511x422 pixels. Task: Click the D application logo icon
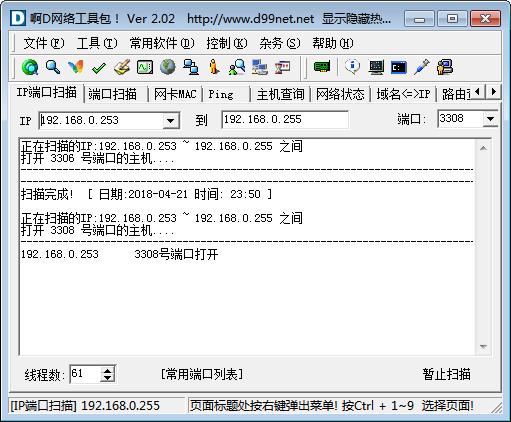point(17,18)
